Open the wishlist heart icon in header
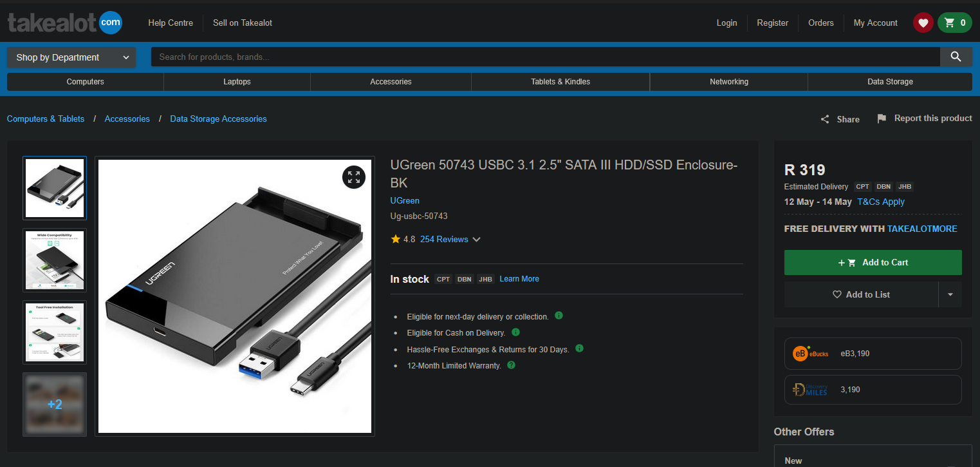The image size is (980, 467). tap(923, 23)
